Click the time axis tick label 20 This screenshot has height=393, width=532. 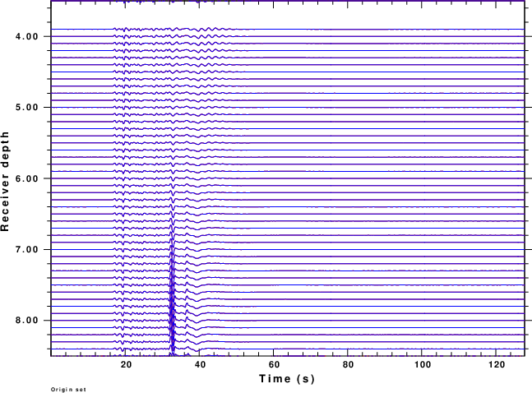click(x=126, y=365)
